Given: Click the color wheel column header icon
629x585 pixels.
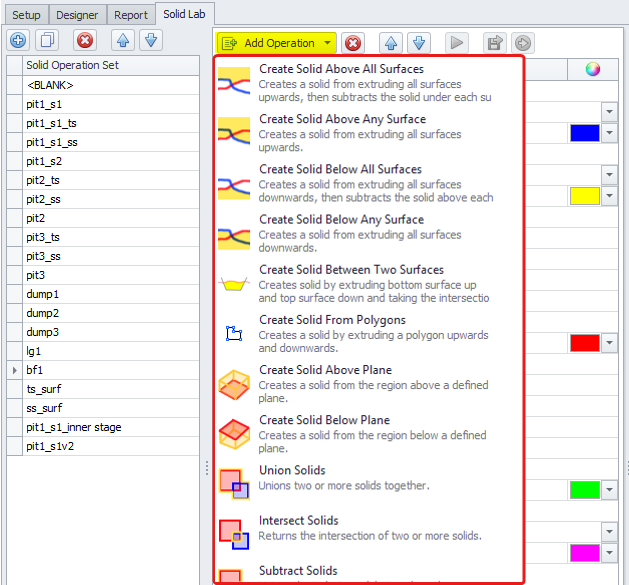Looking at the screenshot, I should point(593,69).
